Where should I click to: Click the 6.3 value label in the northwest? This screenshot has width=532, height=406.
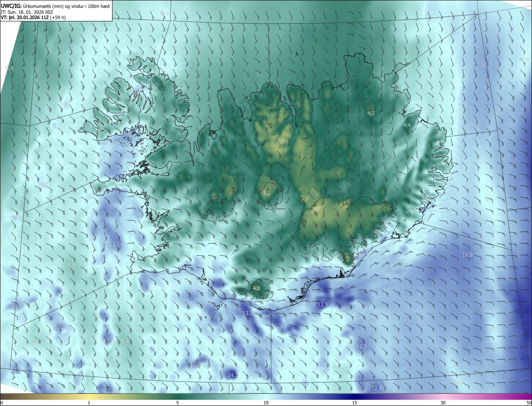point(9,68)
